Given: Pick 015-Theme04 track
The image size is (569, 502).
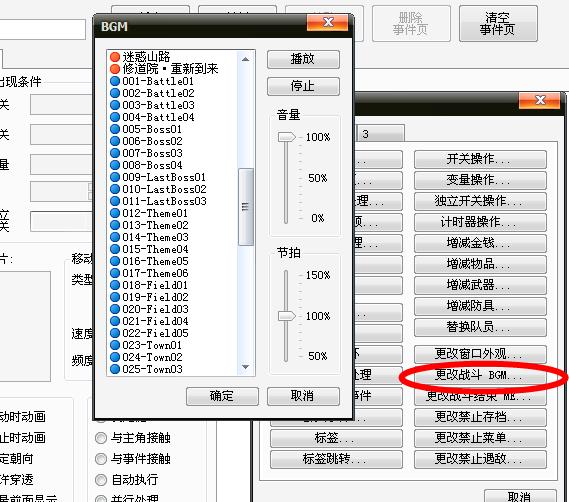Looking at the screenshot, I should 149,249.
